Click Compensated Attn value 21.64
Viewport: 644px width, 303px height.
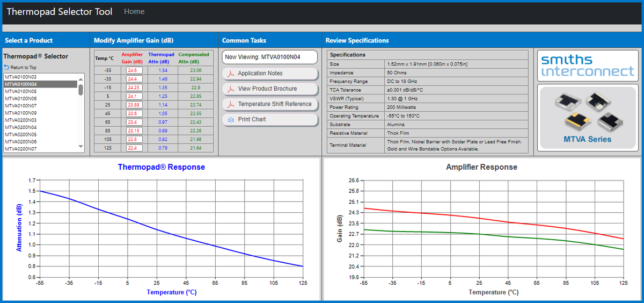coord(195,148)
